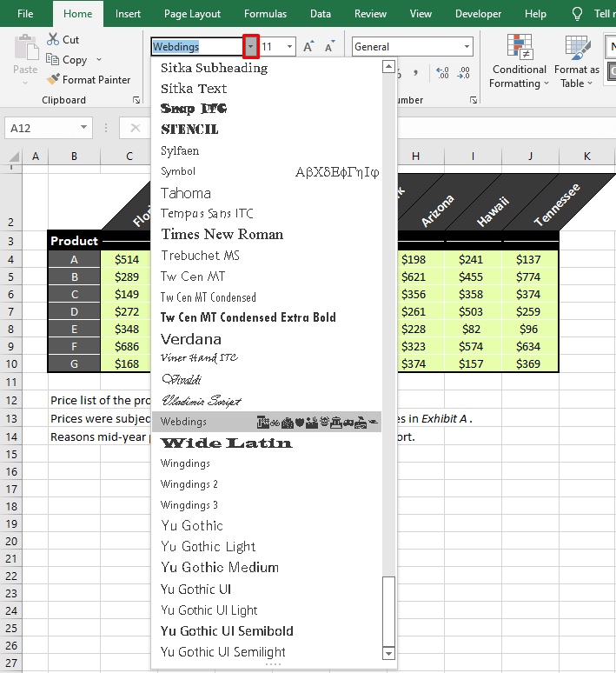
Task: Click the formula bar cancel X icon
Action: coord(136,128)
